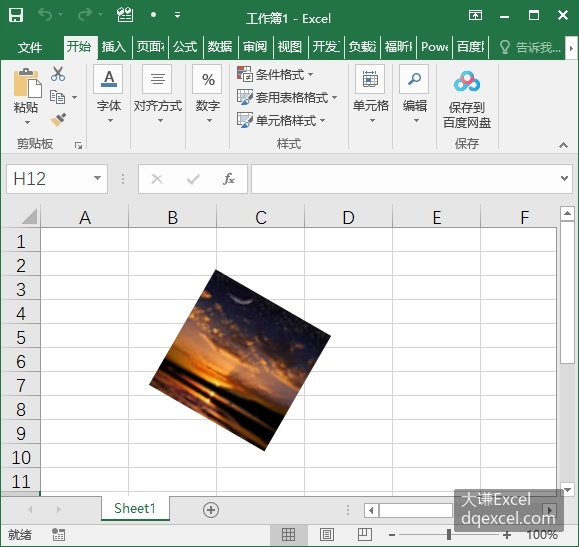579x547 pixels.
Task: Select cell A1
Action: (x=85, y=240)
